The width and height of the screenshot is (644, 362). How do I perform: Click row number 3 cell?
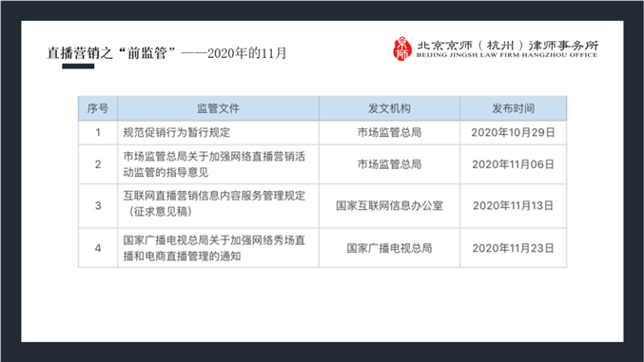coord(98,205)
